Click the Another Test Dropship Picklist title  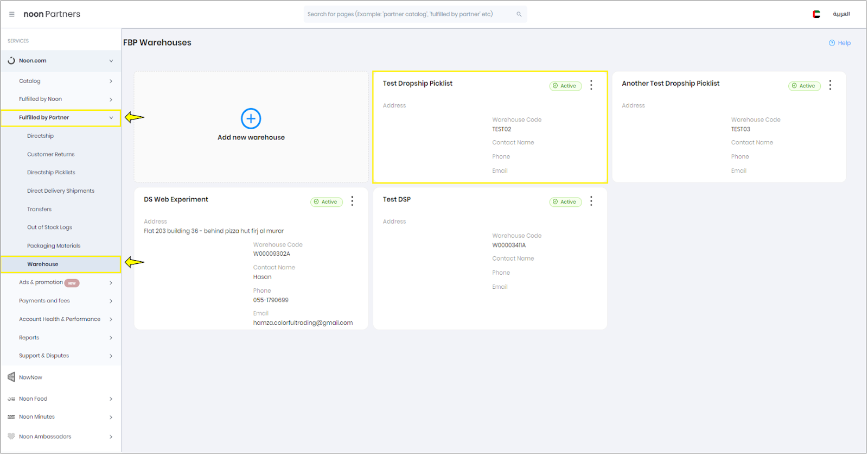point(671,84)
